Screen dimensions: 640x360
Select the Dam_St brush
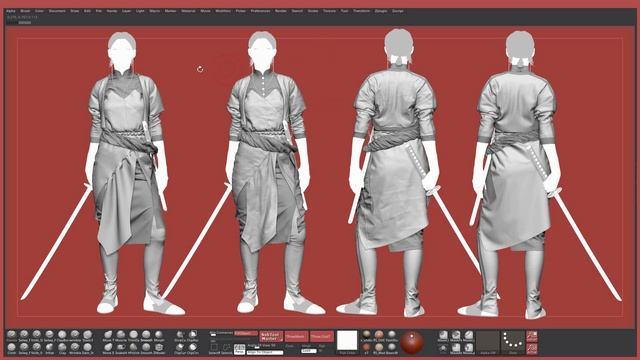tap(87, 348)
